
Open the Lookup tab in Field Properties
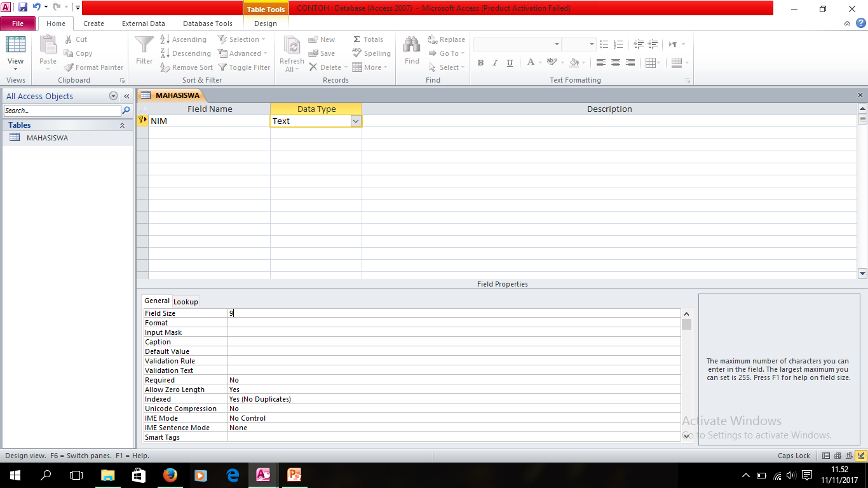[186, 302]
